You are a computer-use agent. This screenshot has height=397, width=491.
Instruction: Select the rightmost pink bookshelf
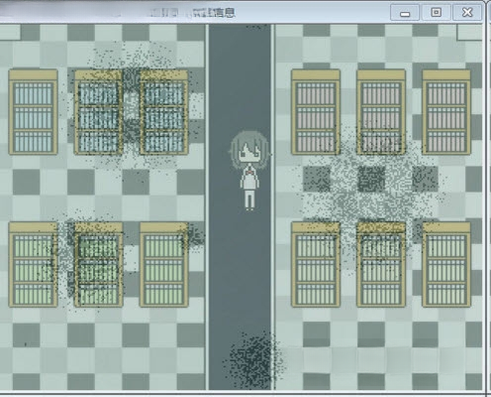pyautogui.click(x=446, y=112)
